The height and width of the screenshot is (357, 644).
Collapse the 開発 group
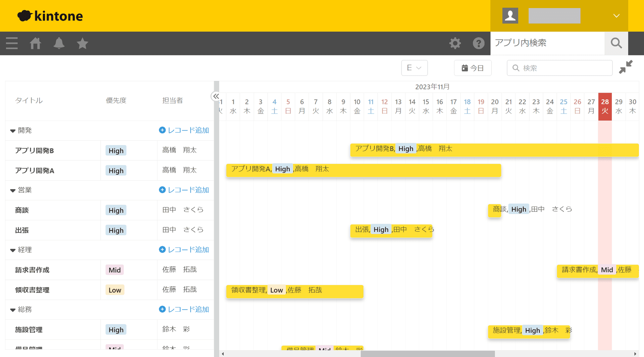click(x=13, y=131)
